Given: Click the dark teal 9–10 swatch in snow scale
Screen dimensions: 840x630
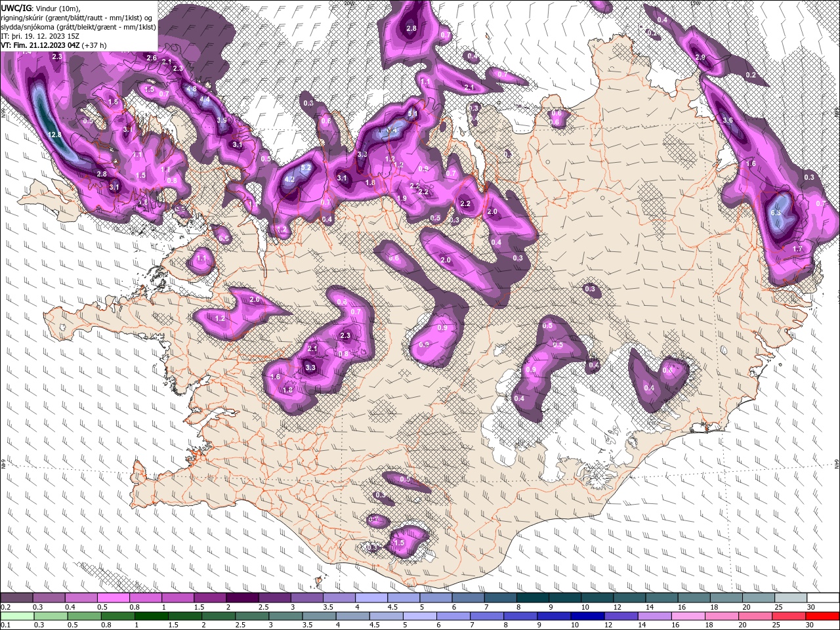Looking at the screenshot, I should (565, 598).
